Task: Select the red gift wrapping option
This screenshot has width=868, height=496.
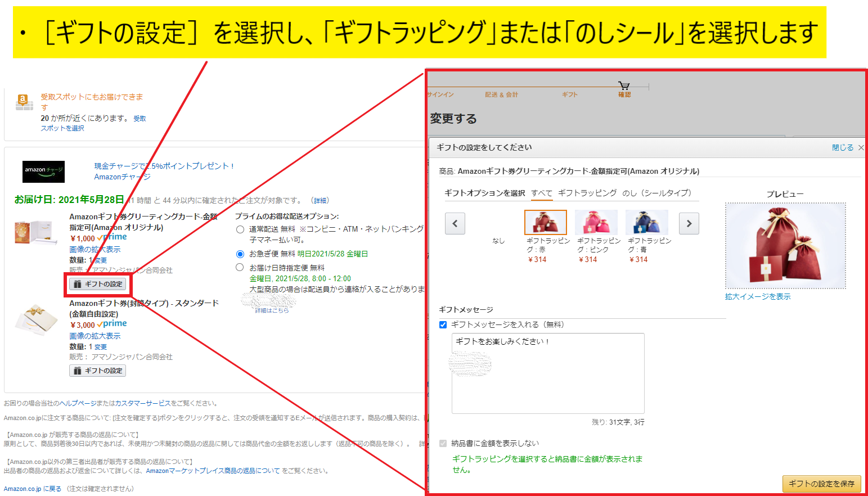Action: click(546, 222)
